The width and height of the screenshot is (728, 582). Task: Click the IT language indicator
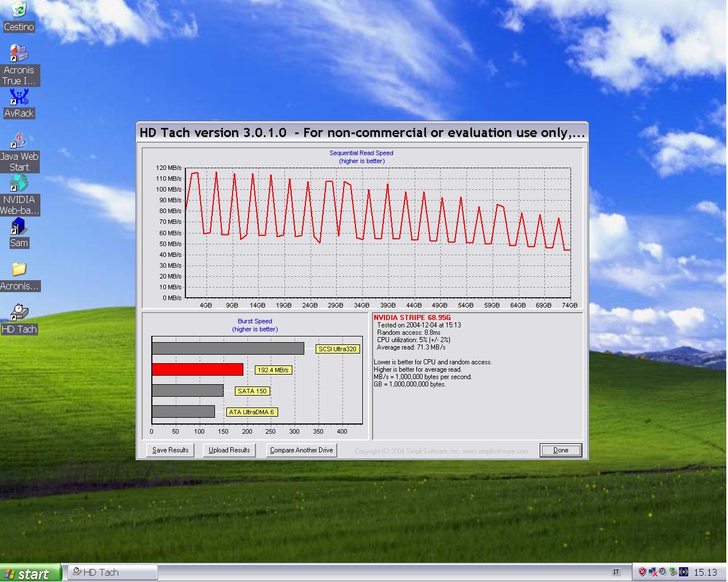[x=617, y=572]
